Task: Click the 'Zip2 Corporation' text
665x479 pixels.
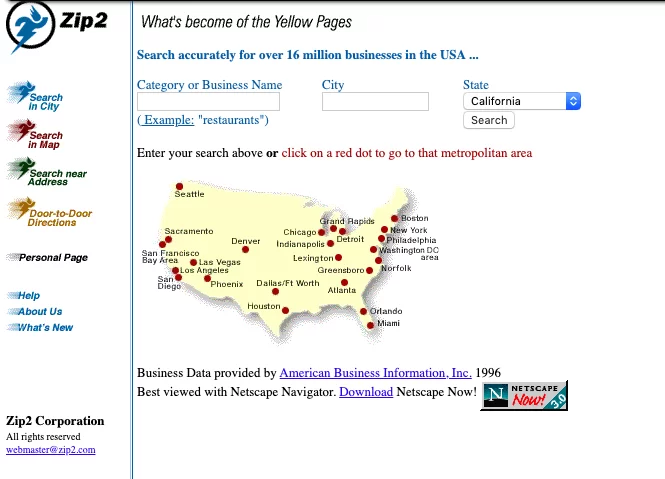Action: (55, 421)
